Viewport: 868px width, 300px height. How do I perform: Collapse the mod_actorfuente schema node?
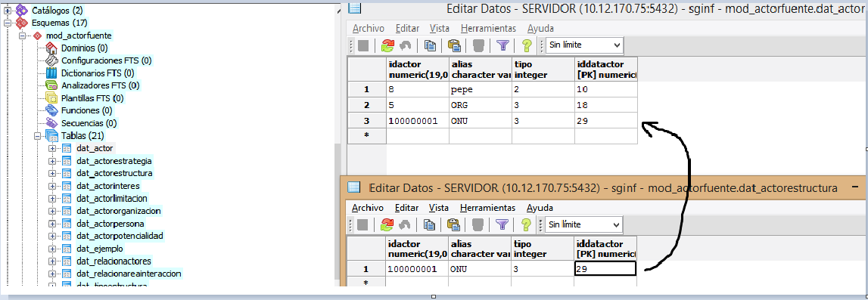[23, 36]
